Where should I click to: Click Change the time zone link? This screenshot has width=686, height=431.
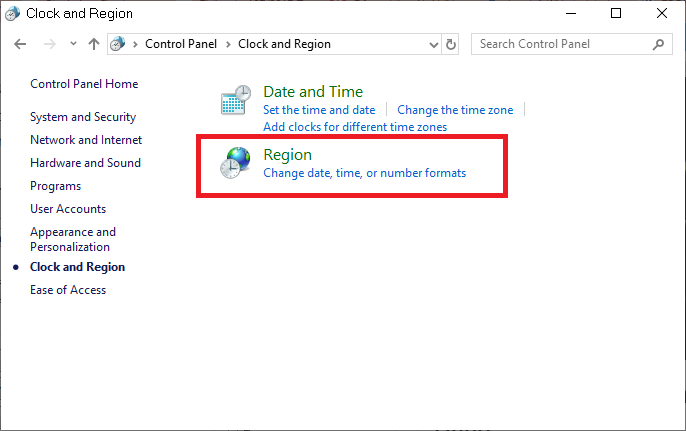(455, 110)
